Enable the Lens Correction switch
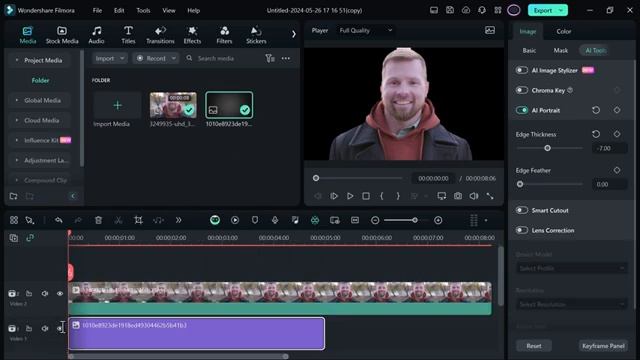The image size is (640, 360). coord(522,230)
